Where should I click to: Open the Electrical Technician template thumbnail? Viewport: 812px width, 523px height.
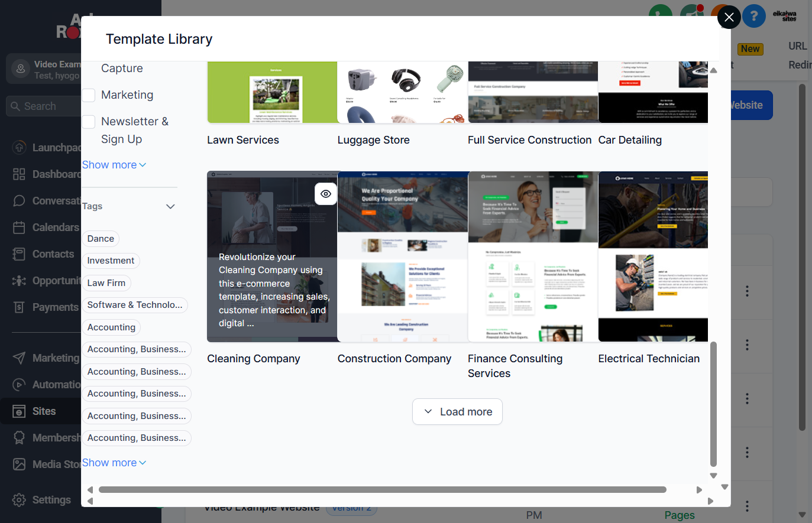(x=653, y=256)
